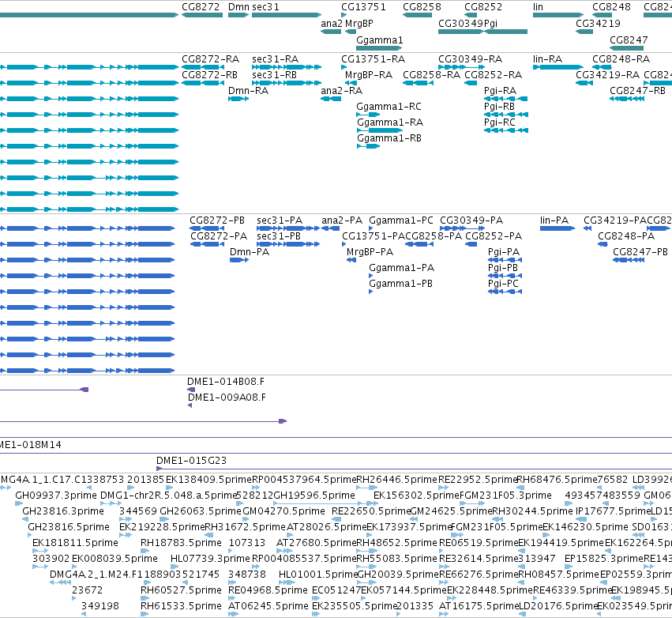Select the CG8258 gene label

pos(422,7)
